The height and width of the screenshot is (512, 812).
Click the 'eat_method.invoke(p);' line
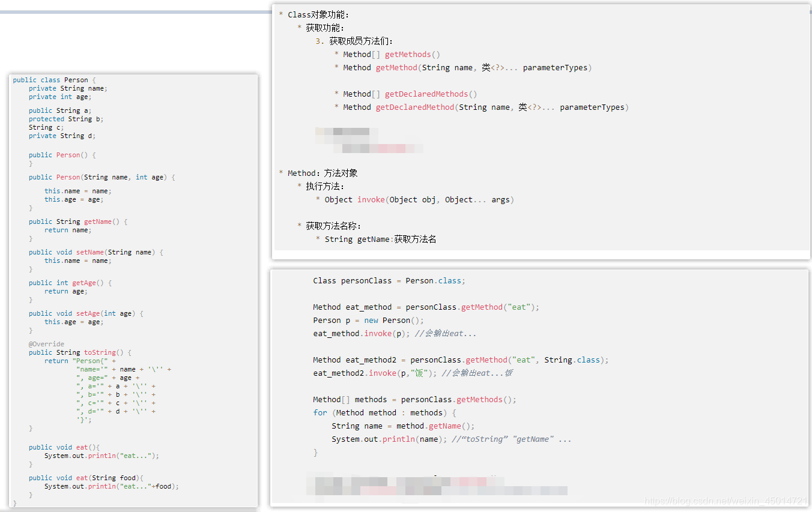click(x=395, y=333)
